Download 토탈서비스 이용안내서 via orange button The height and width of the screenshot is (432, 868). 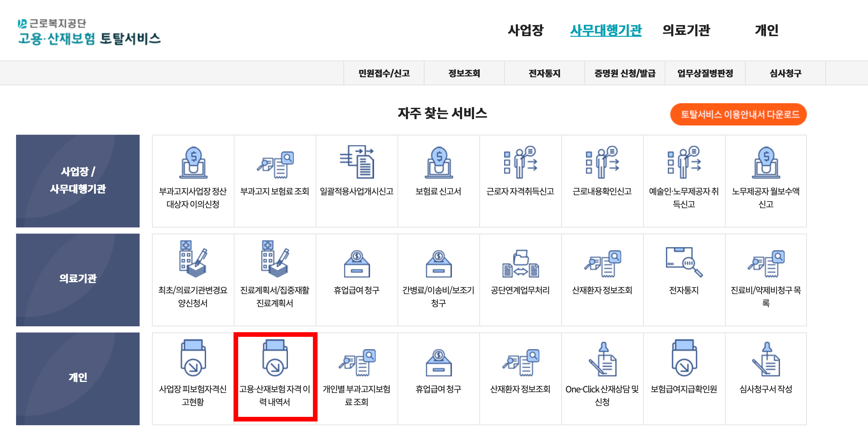point(738,115)
